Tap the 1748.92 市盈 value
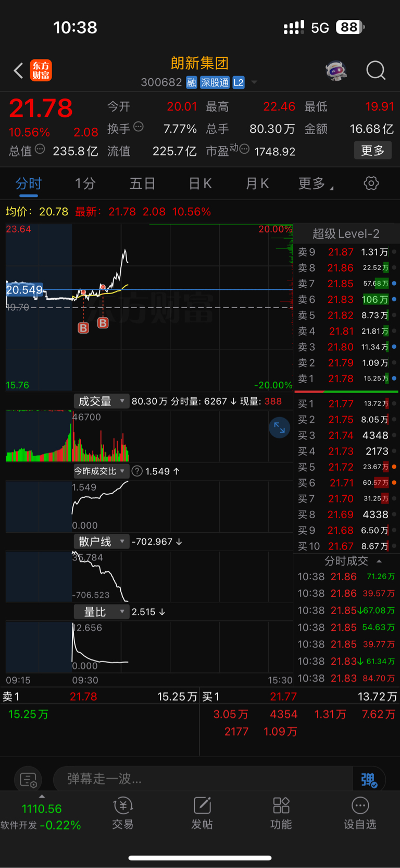The image size is (400, 868). coord(275,152)
